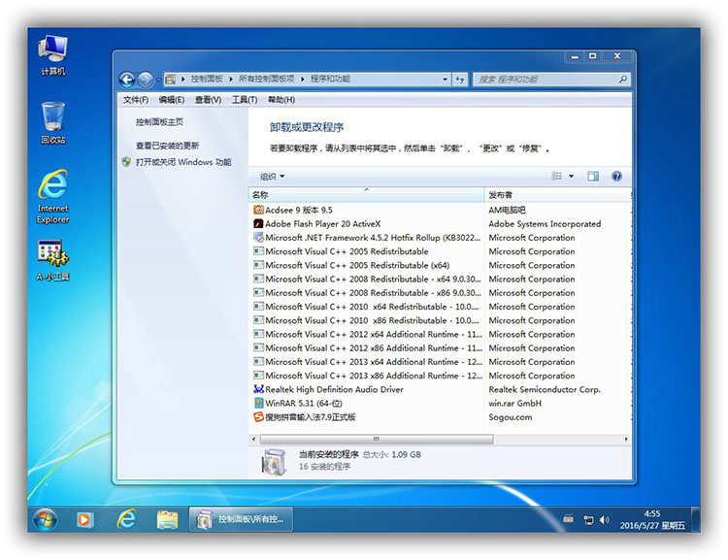728x560 pixels.
Task: Click Adobe Systems Incorporated publisher cell
Action: click(x=545, y=224)
